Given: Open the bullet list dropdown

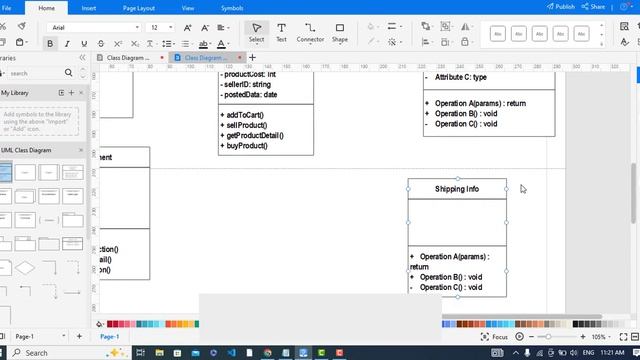Looking at the screenshot, I should pos(186,44).
